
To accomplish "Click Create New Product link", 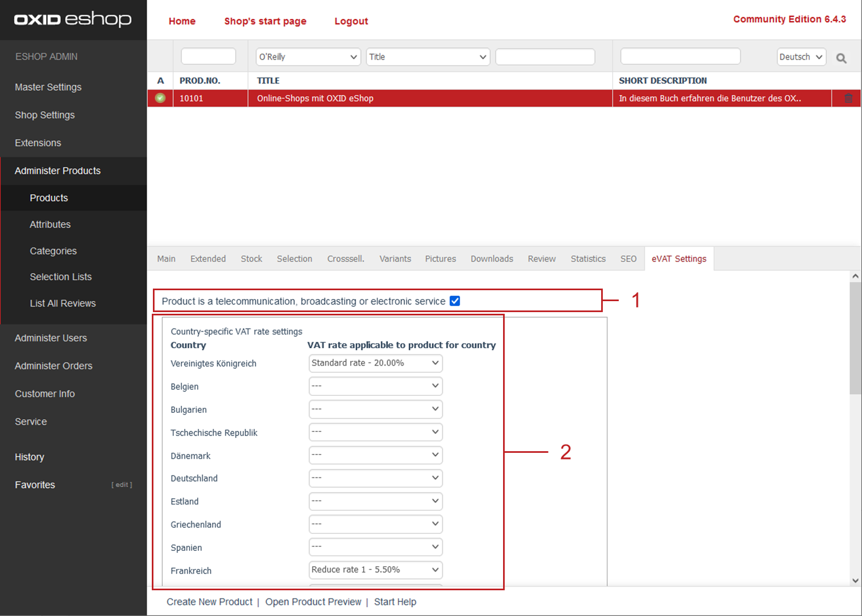I will (209, 602).
